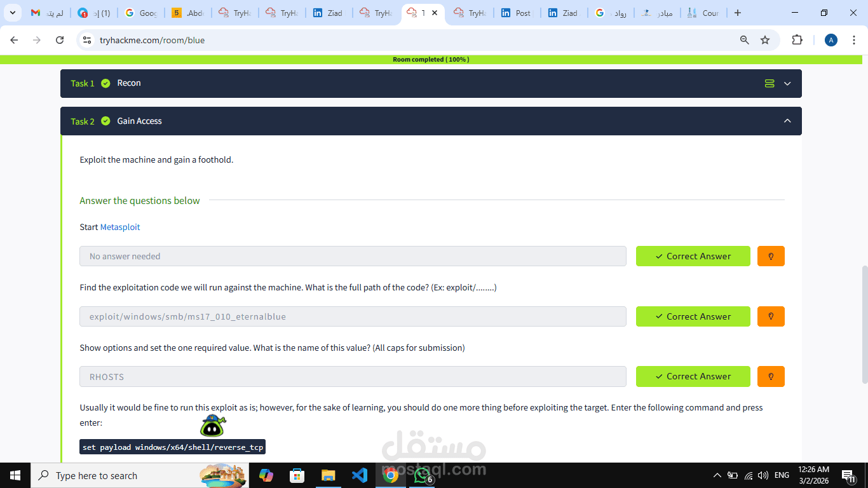Open a new browser tab
The image size is (868, 488).
tap(738, 13)
